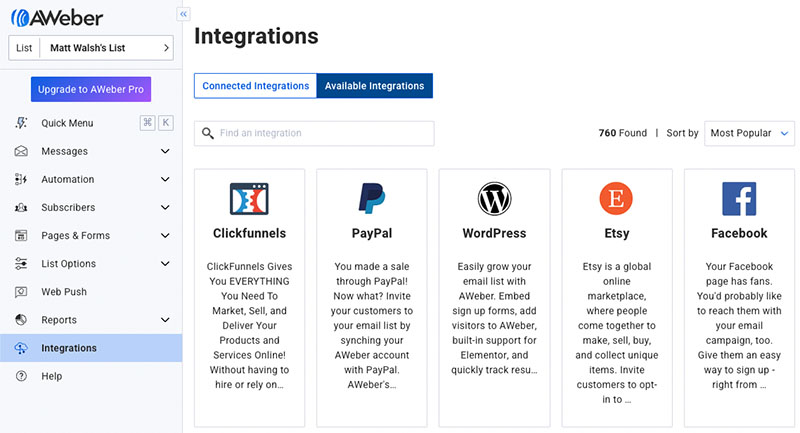Click the WordPress logo icon

[x=494, y=198]
